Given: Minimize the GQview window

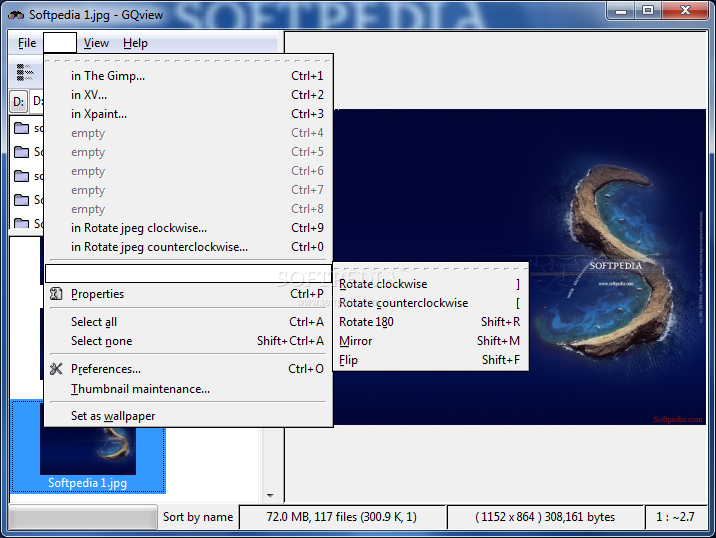Looking at the screenshot, I should coord(621,10).
